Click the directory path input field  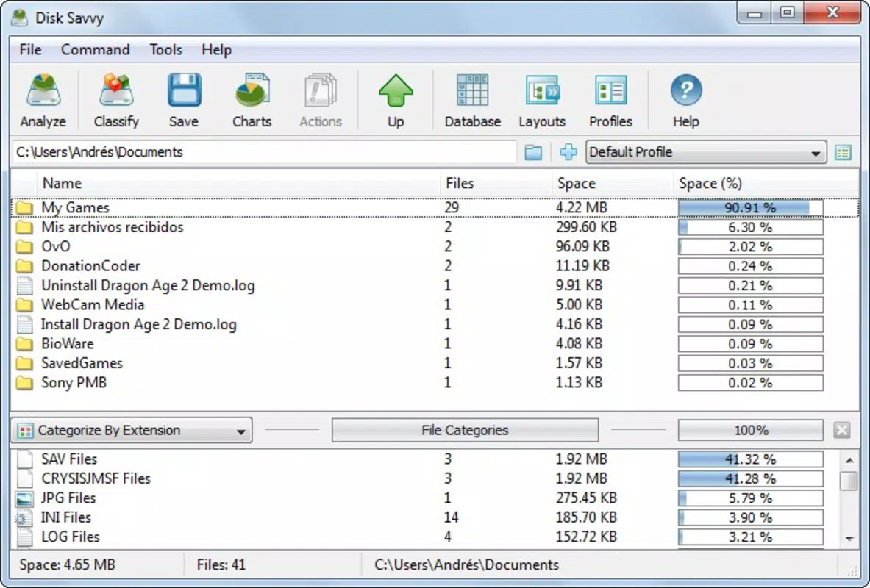(x=264, y=152)
